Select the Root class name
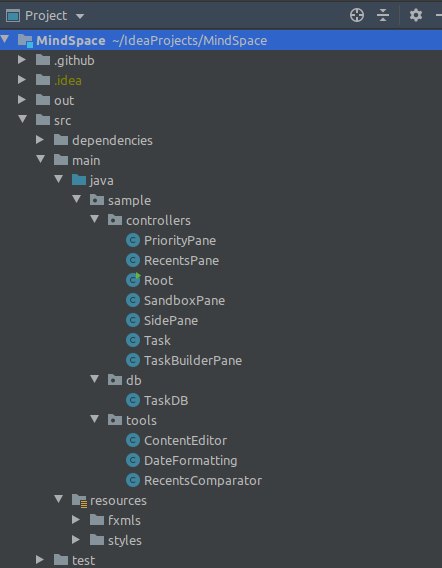This screenshot has height=568, width=442. pos(158,280)
